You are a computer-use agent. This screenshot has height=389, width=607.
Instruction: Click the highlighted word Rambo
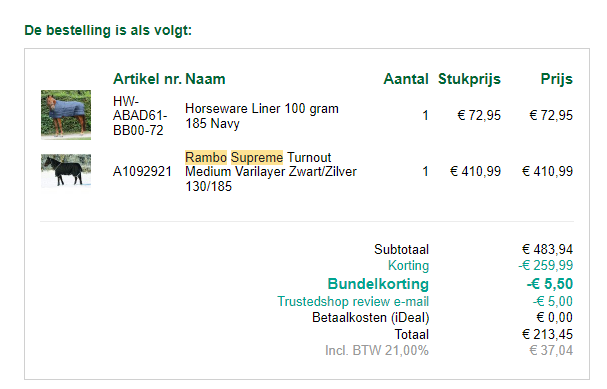206,158
